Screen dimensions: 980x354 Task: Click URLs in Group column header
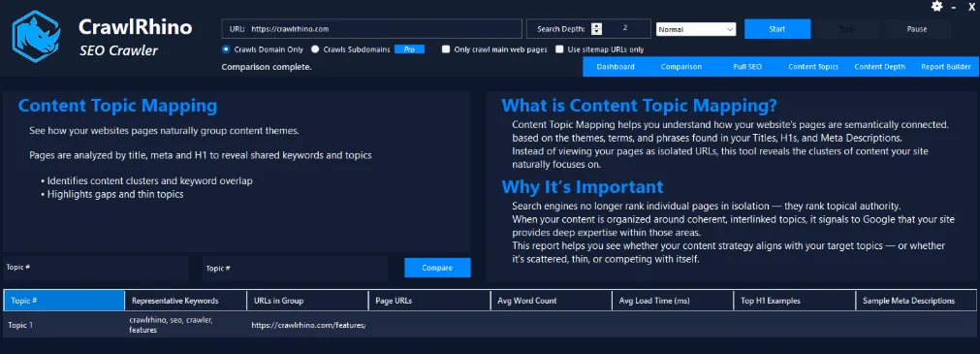tap(307, 301)
